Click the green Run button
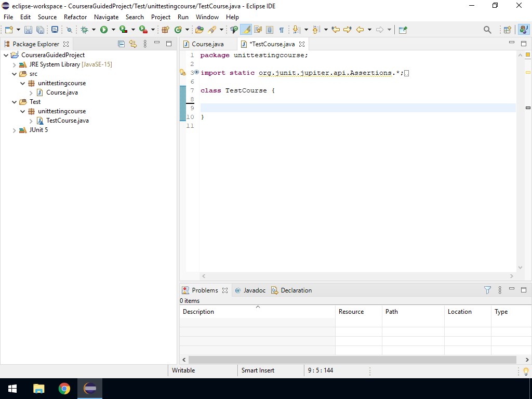 tap(104, 30)
